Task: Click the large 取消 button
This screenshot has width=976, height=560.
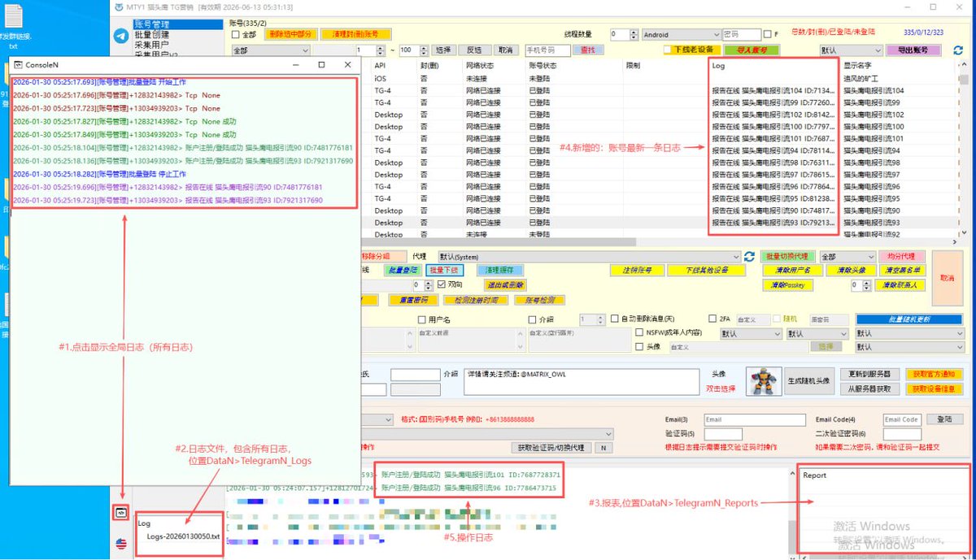Action: coord(947,276)
